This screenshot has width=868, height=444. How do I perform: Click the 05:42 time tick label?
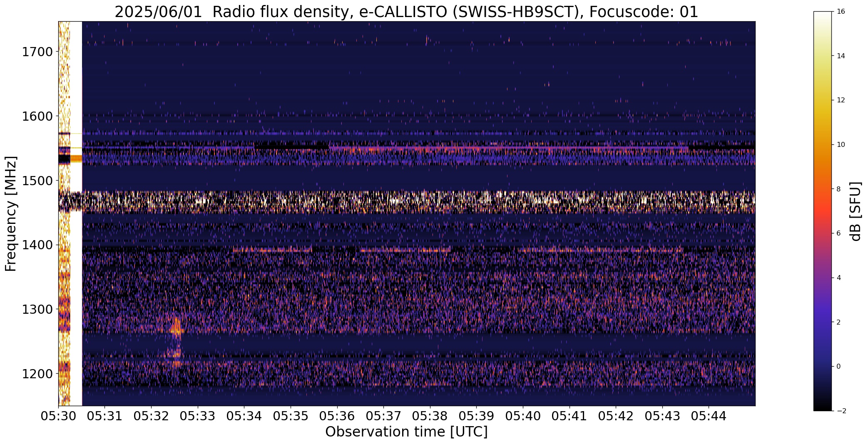(x=616, y=416)
